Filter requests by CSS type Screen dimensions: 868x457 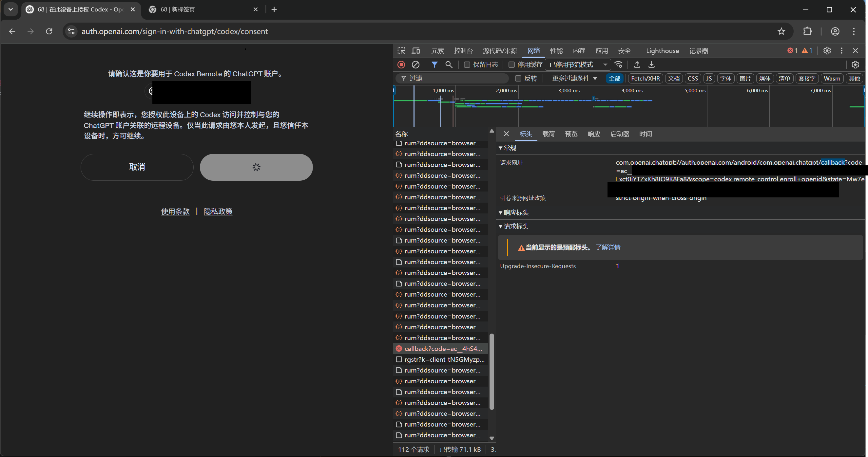click(693, 79)
